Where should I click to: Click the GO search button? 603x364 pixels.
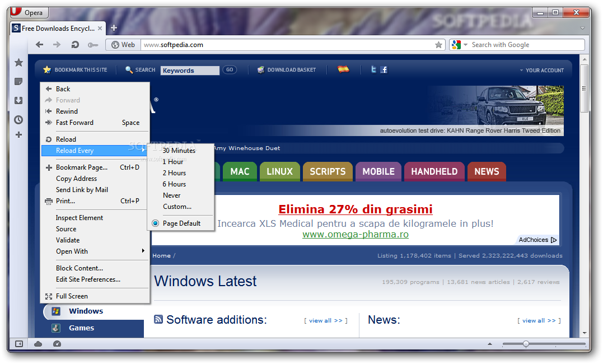[230, 69]
